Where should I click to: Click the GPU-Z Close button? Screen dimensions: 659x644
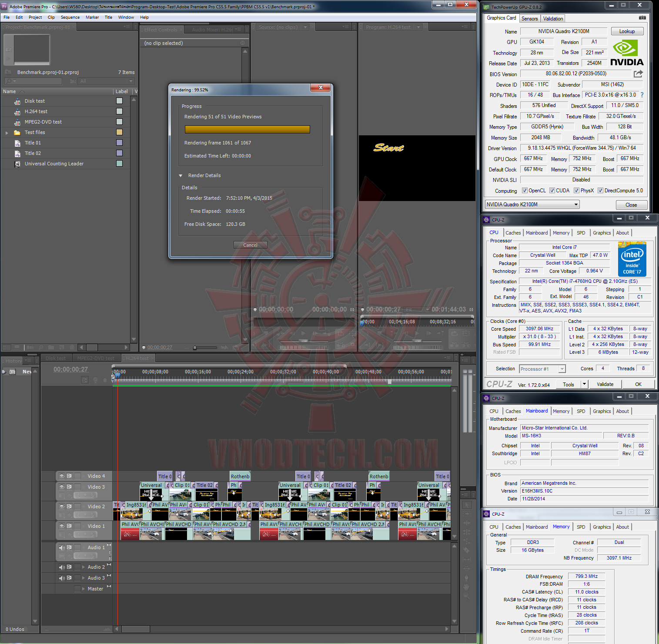631,205
